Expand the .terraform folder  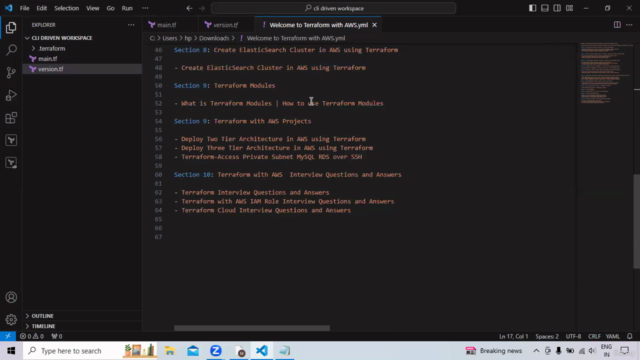click(x=51, y=48)
